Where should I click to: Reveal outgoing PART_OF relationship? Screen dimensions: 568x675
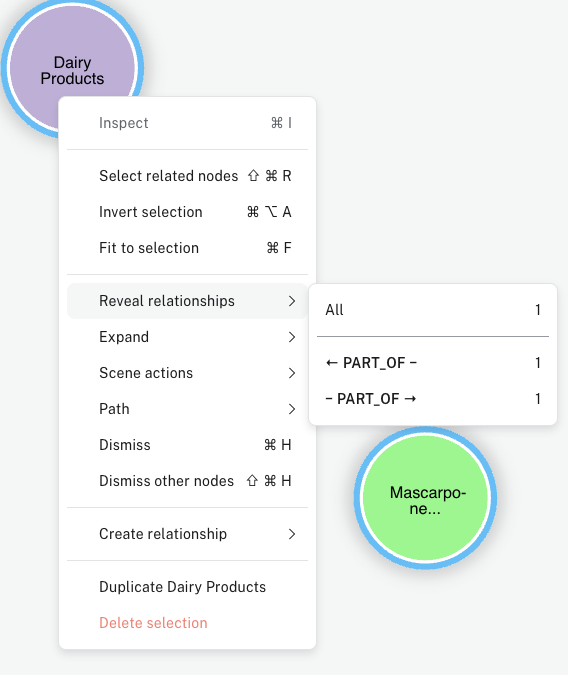[x=433, y=399]
